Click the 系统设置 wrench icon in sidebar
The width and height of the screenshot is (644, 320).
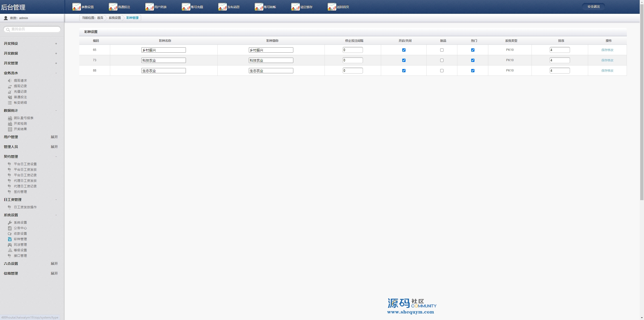click(x=10, y=223)
